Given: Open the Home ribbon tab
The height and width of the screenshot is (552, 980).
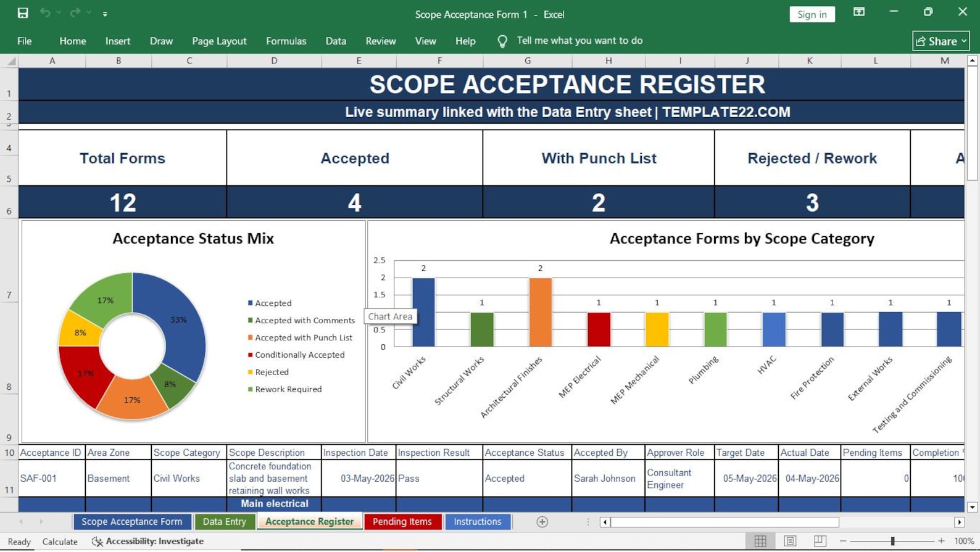Looking at the screenshot, I should click(x=73, y=41).
